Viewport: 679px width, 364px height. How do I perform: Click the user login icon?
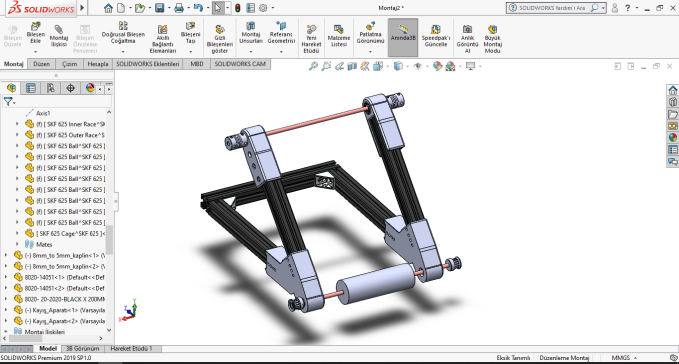(614, 8)
